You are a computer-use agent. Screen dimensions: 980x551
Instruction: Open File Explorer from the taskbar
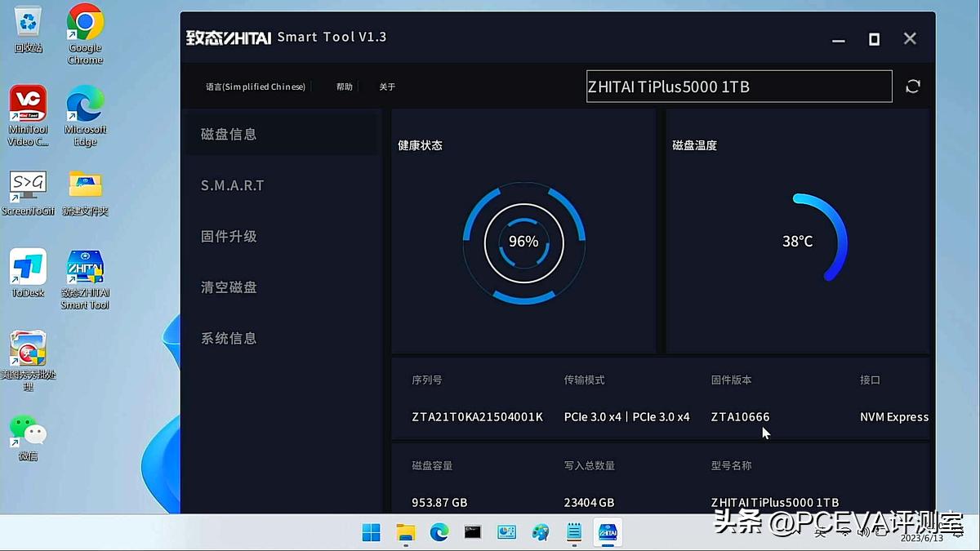pos(406,532)
